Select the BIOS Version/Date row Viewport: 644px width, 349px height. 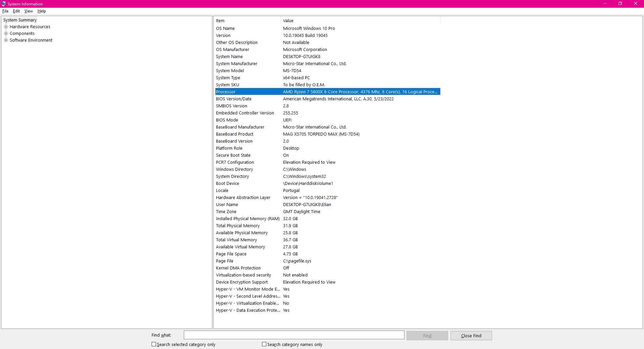point(328,99)
